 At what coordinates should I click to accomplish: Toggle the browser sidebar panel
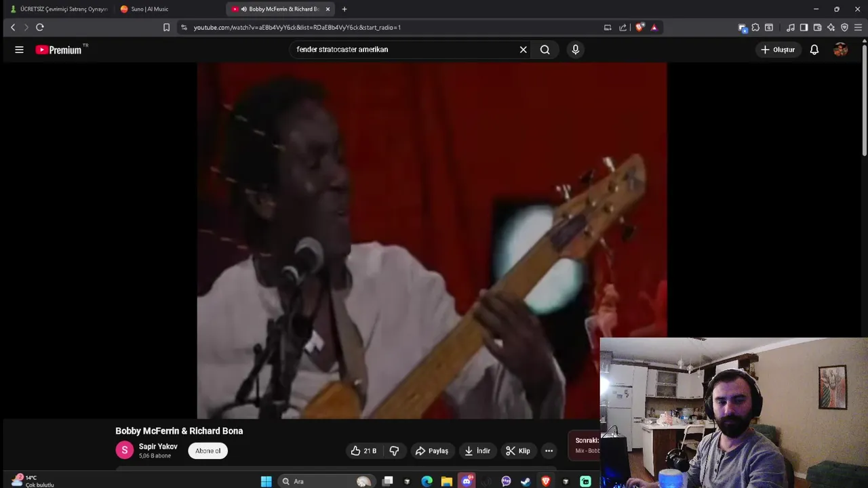pyautogui.click(x=804, y=27)
